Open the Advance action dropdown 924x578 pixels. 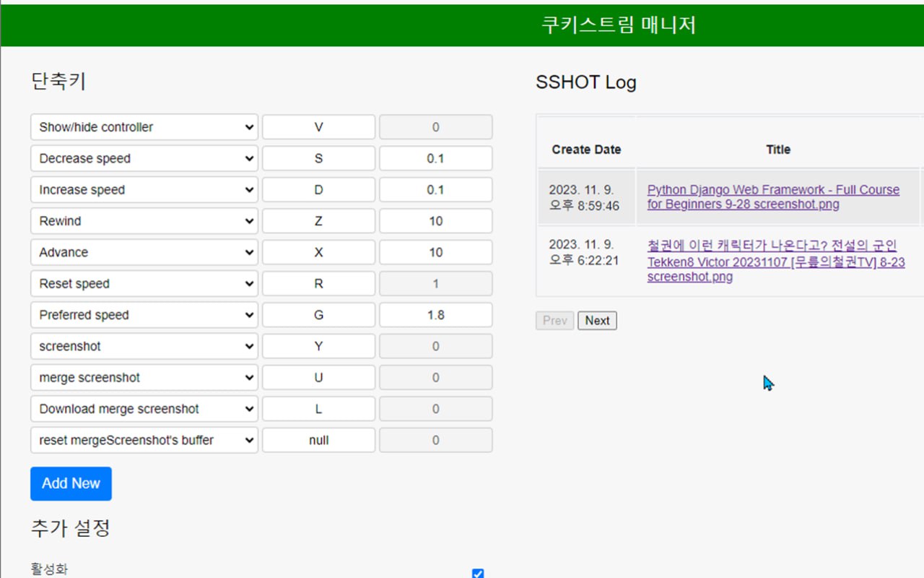coord(144,252)
